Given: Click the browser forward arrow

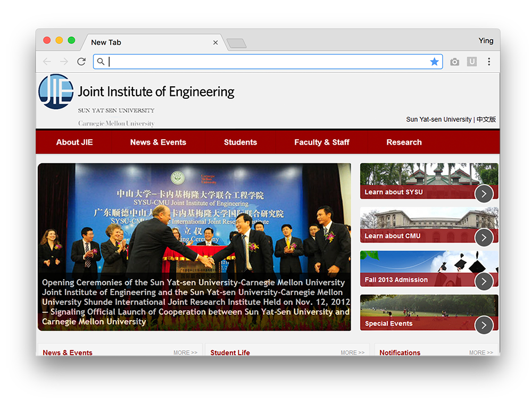Looking at the screenshot, I should click(64, 61).
